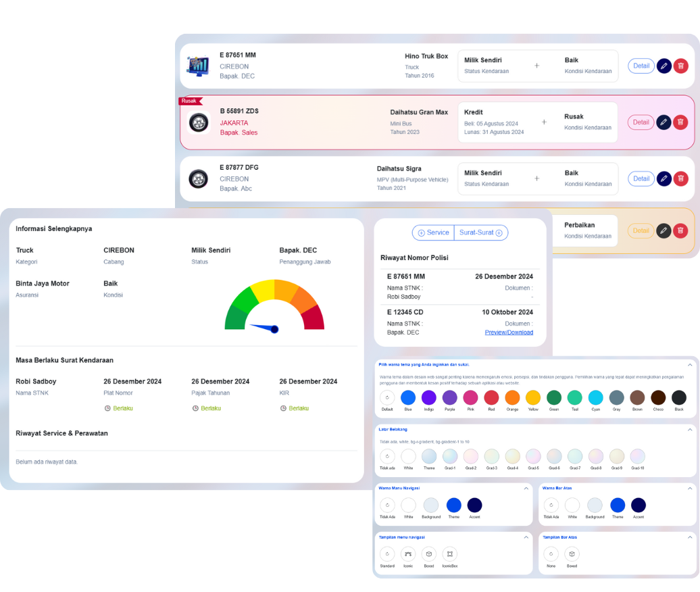The image size is (700, 592).
Task: Click plus icon in Hino Truk Box row
Action: (537, 66)
